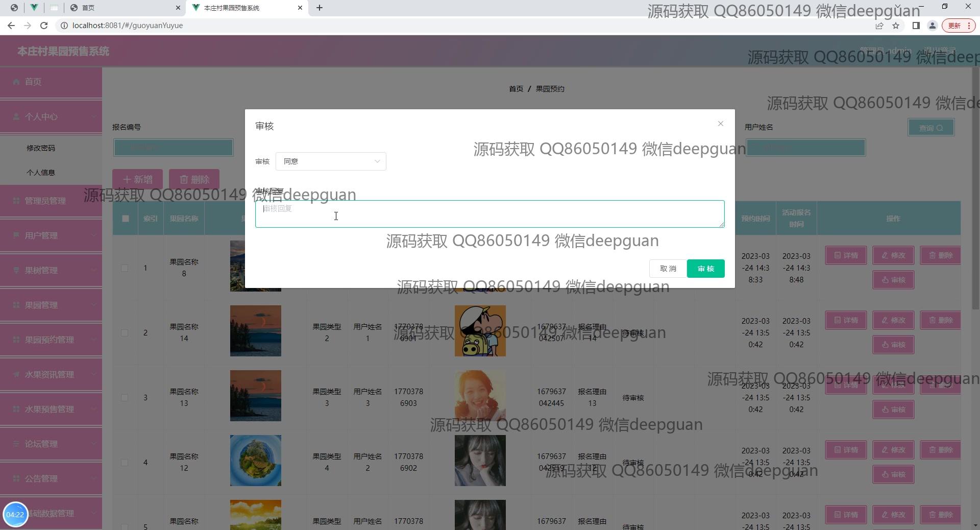Click 修改 for row 5
Viewport: 980px width, 530px height.
[893, 515]
